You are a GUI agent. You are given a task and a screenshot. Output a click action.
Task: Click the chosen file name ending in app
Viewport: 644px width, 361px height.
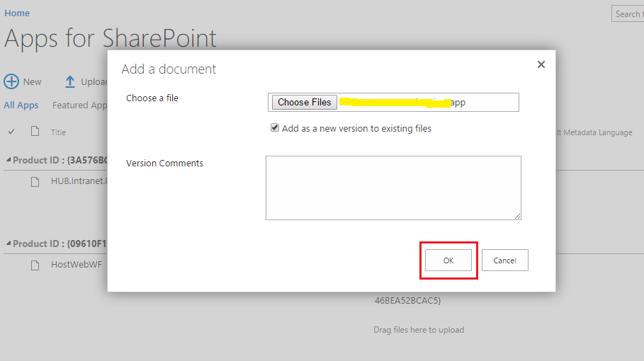tap(402, 102)
